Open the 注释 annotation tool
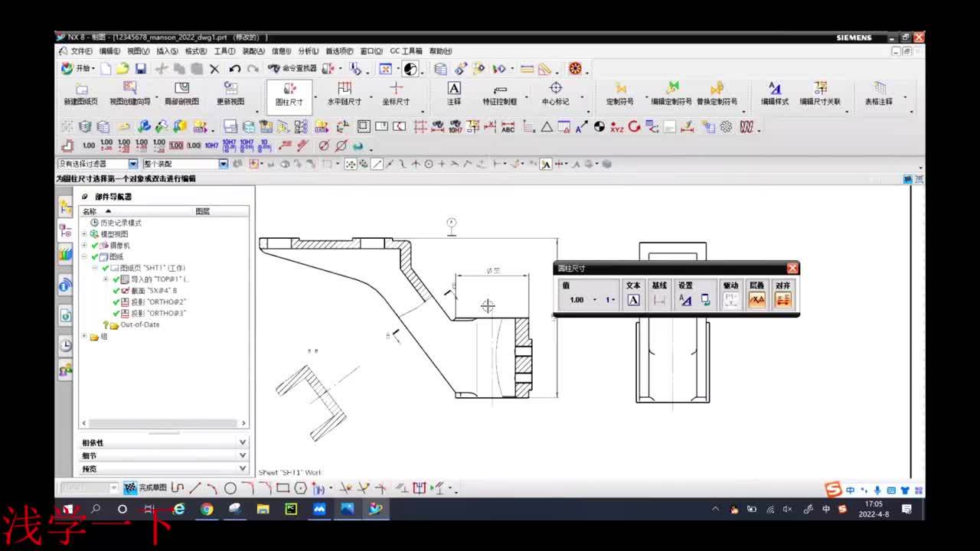Screen dimensions: 980x551 (x=454, y=93)
